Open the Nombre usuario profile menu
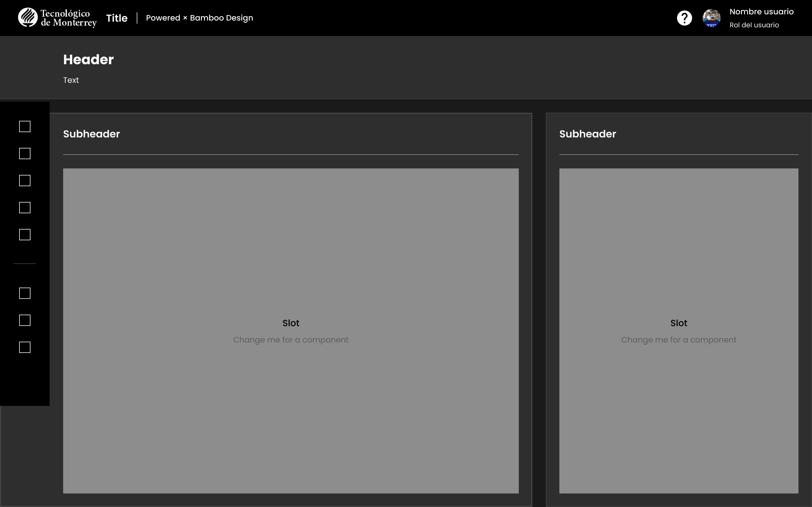Image resolution: width=812 pixels, height=507 pixels. point(761,12)
